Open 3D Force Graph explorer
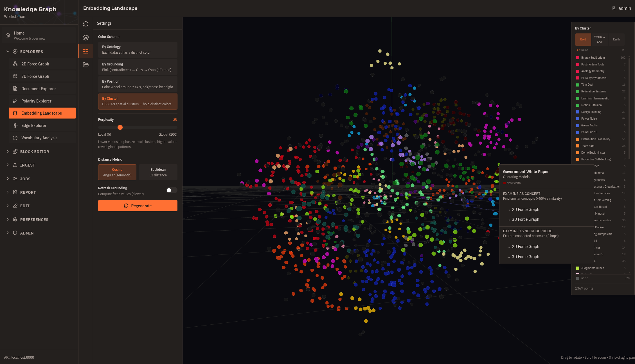 (x=35, y=76)
